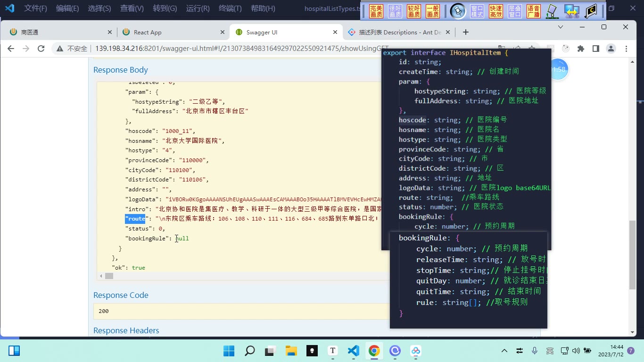
Task: Toggle 语音广播 voice broadcast
Action: tap(534, 11)
